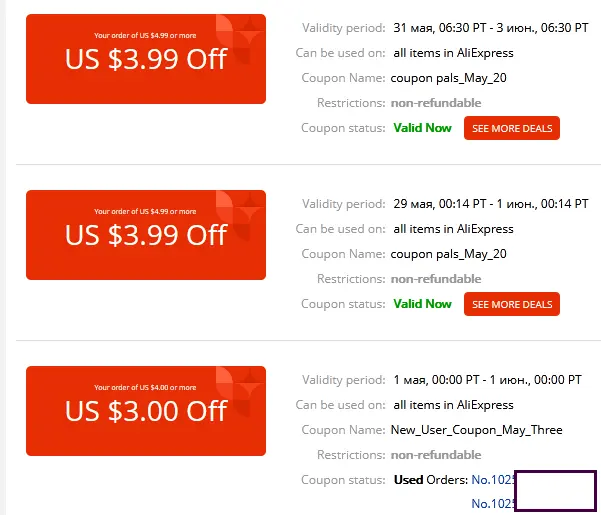Click validity period 1 мая to 1 июн.
Image resolution: width=601 pixels, height=515 pixels.
click(x=488, y=380)
